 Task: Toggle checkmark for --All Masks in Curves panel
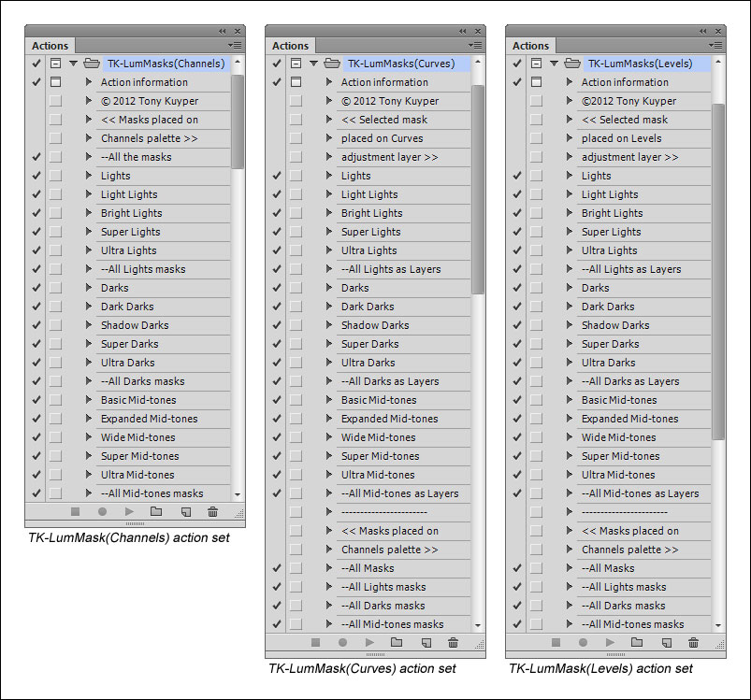pyautogui.click(x=277, y=568)
